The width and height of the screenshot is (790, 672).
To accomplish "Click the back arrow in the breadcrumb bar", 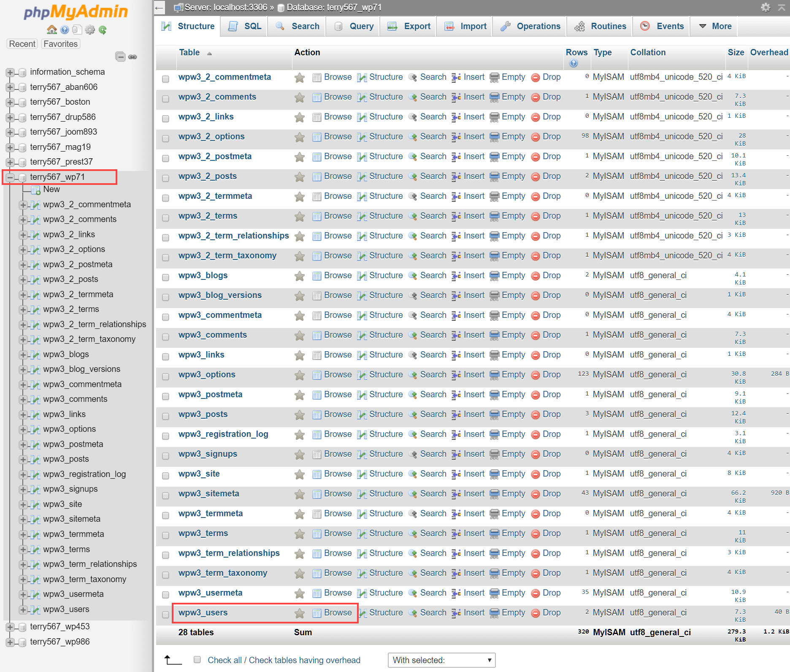I will 159,7.
